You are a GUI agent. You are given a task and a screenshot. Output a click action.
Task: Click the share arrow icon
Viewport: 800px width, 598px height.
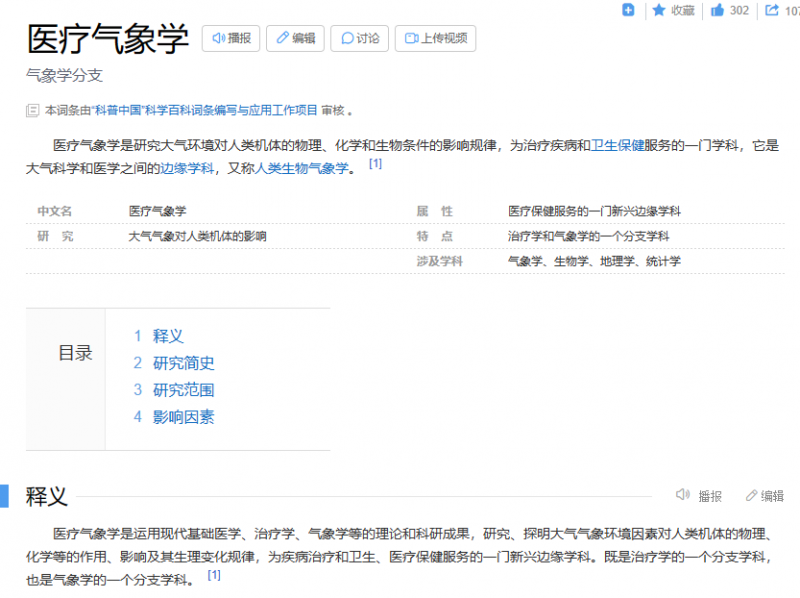(x=772, y=10)
